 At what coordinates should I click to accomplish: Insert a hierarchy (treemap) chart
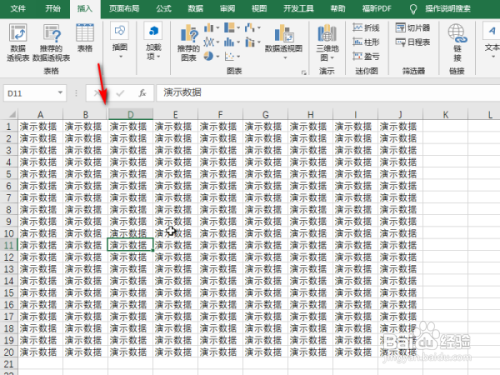(x=231, y=28)
